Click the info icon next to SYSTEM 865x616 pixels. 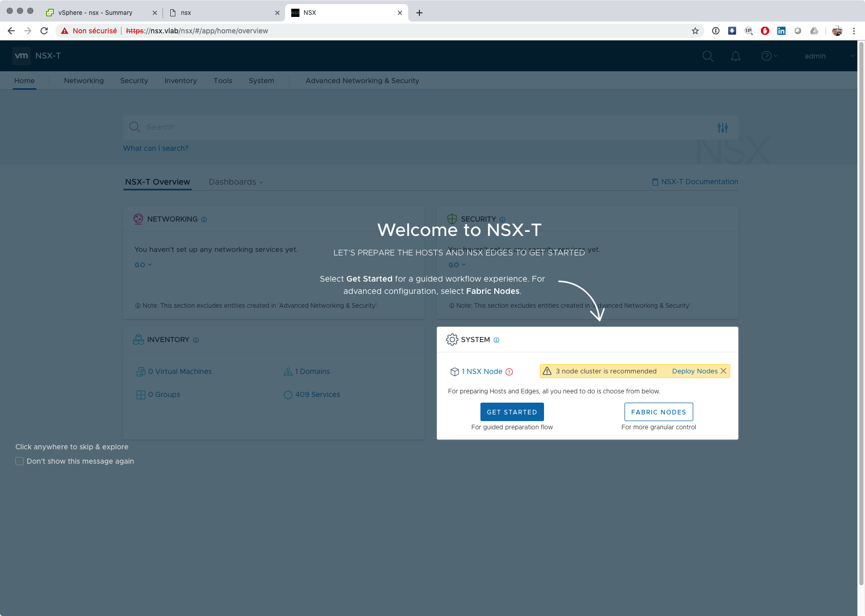point(496,340)
